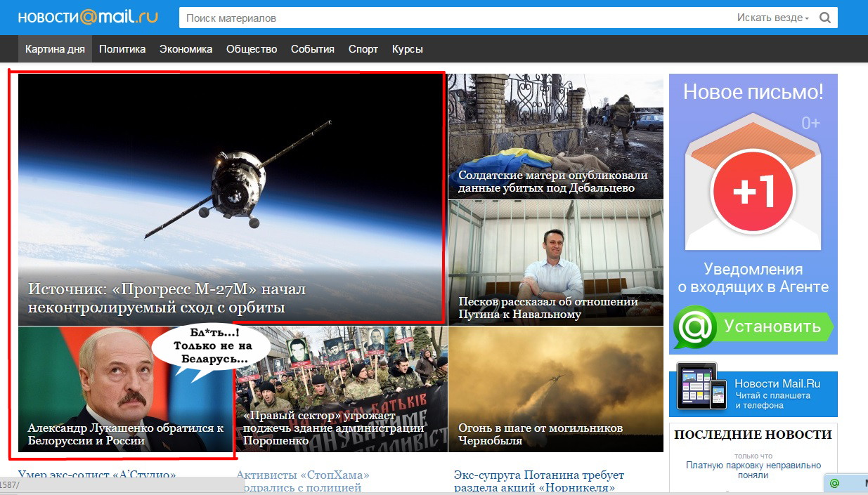Open the Политика menu section

coord(122,49)
